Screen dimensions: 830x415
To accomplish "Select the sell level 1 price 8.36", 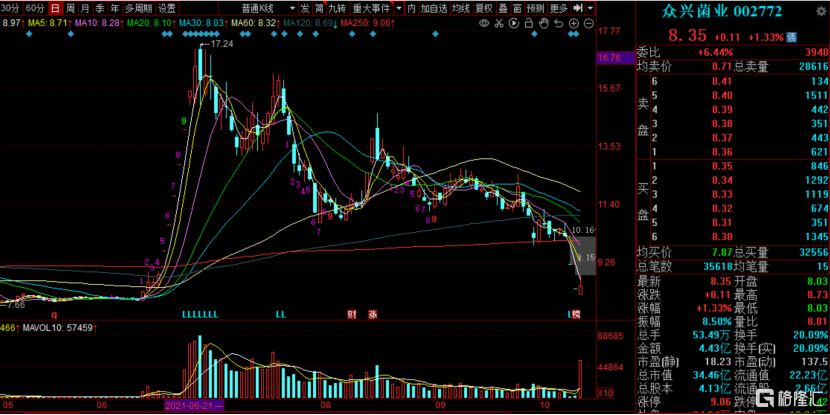I will [x=721, y=152].
